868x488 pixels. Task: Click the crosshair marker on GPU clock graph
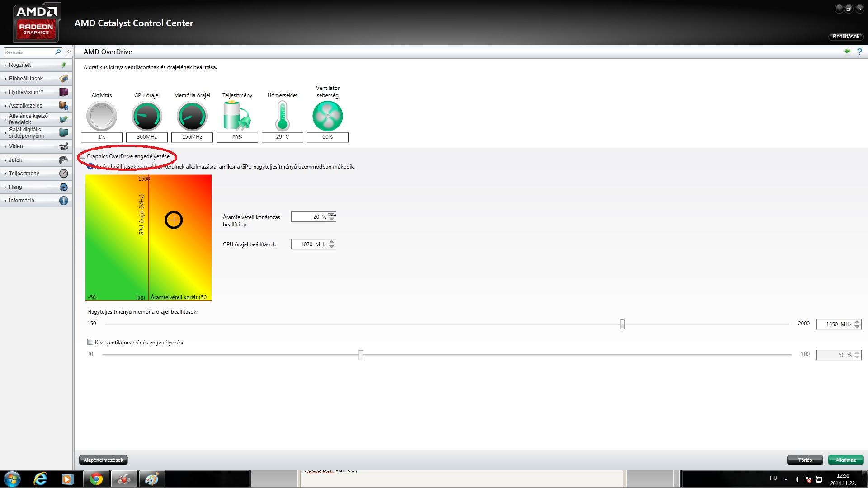point(174,220)
